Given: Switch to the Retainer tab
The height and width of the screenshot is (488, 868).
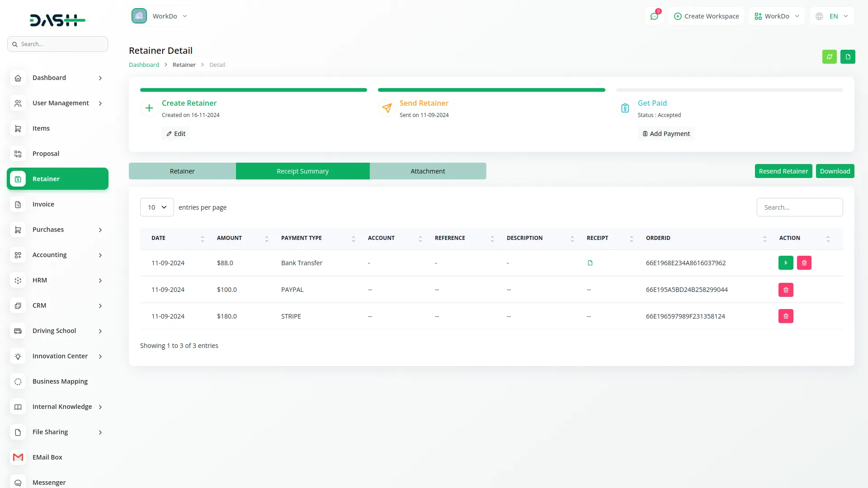Looking at the screenshot, I should tap(182, 171).
